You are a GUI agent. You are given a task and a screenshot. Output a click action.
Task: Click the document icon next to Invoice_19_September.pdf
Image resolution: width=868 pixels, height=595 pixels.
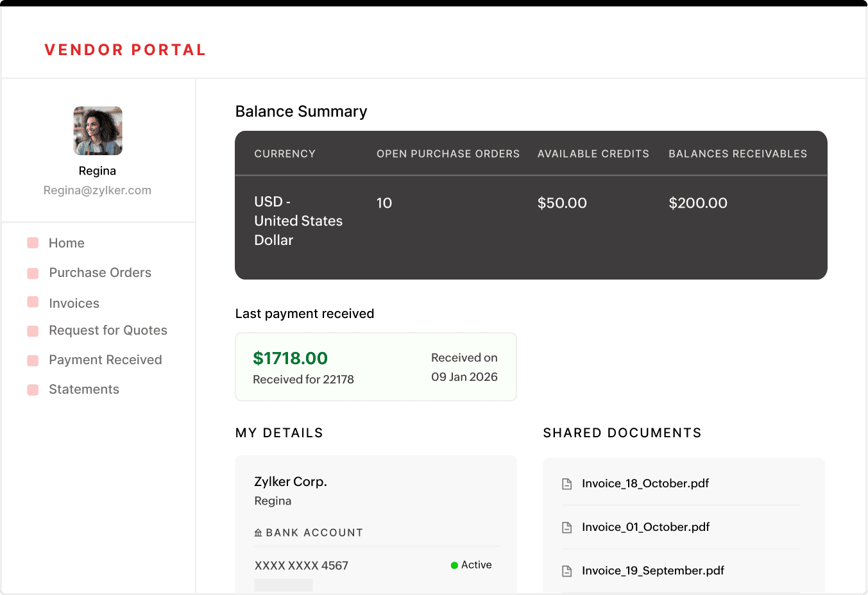(x=566, y=571)
